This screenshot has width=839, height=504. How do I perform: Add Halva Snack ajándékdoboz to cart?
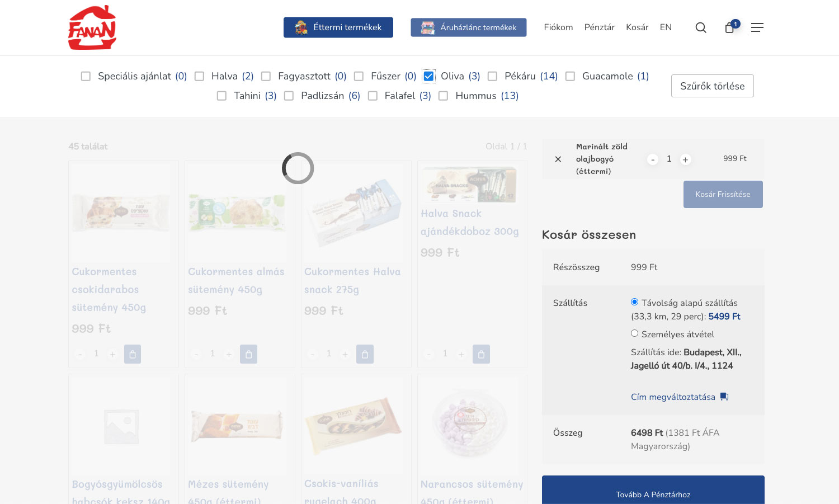481,354
